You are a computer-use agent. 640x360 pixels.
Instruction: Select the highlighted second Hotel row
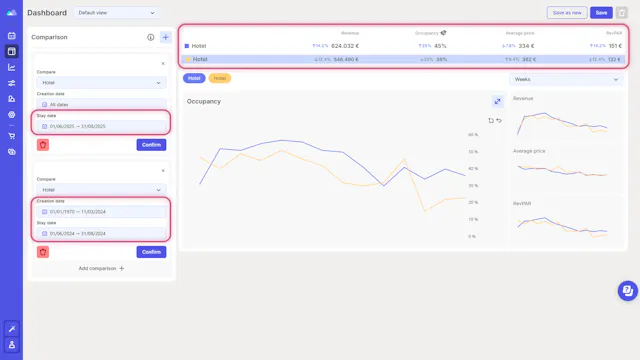[x=403, y=59]
